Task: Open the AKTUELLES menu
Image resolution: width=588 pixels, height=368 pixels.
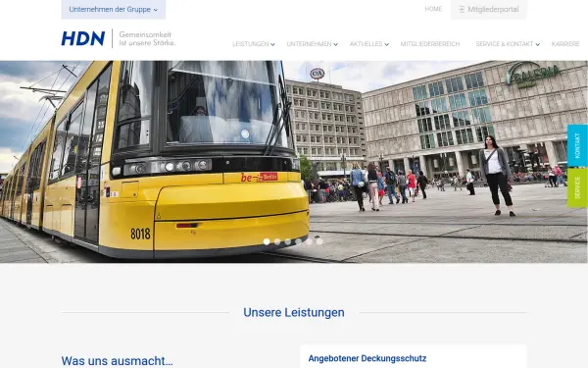Action: pos(366,44)
